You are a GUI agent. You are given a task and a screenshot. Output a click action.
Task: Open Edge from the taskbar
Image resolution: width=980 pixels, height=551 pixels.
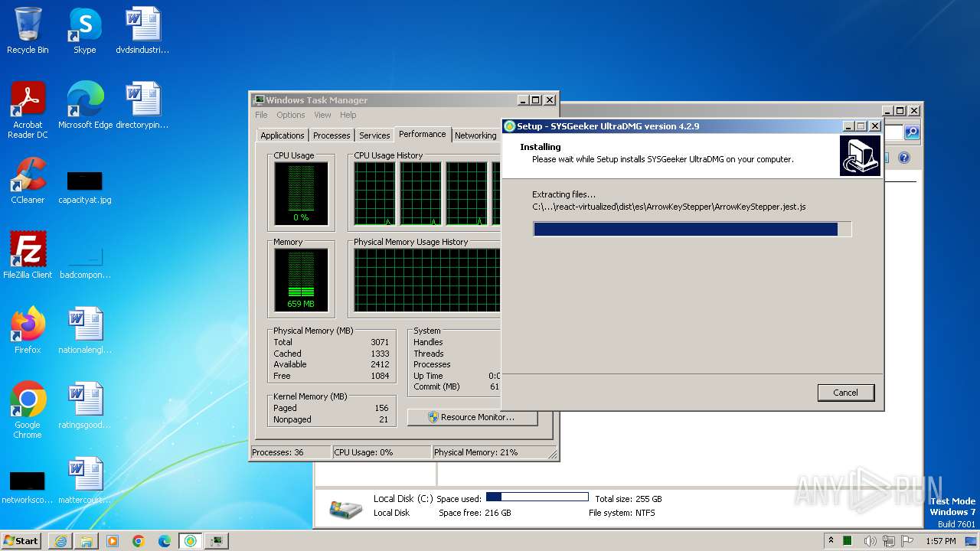point(165,541)
